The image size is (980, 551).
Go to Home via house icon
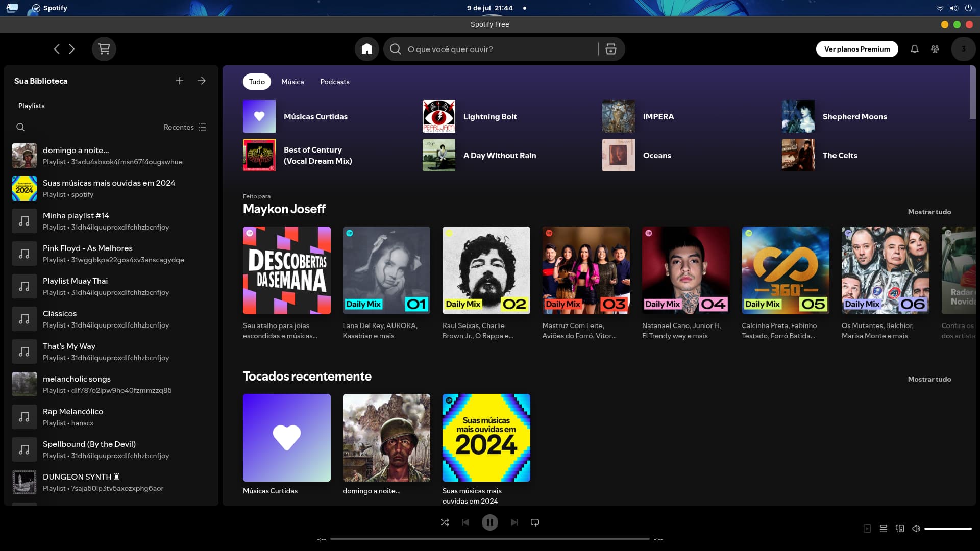pyautogui.click(x=367, y=49)
